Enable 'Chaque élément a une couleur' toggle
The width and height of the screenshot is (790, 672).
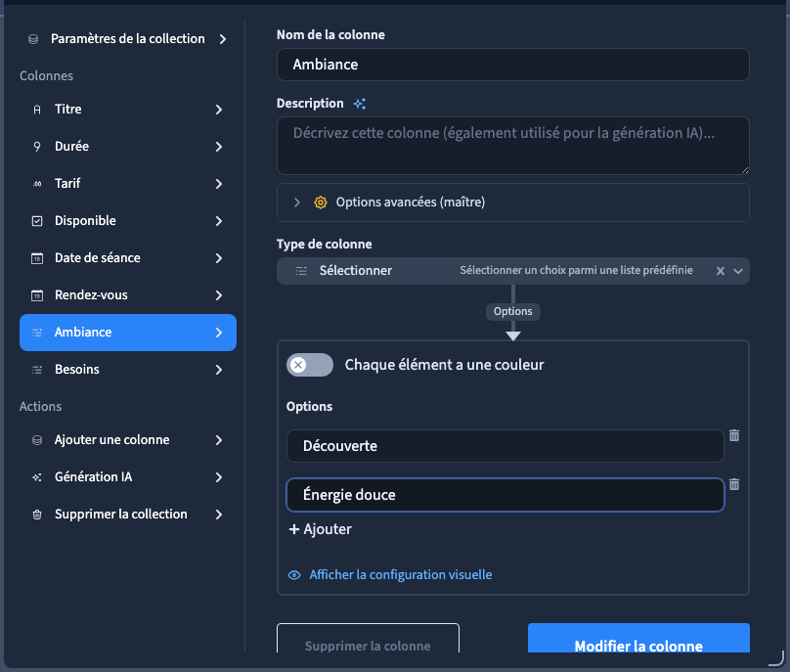coord(310,365)
